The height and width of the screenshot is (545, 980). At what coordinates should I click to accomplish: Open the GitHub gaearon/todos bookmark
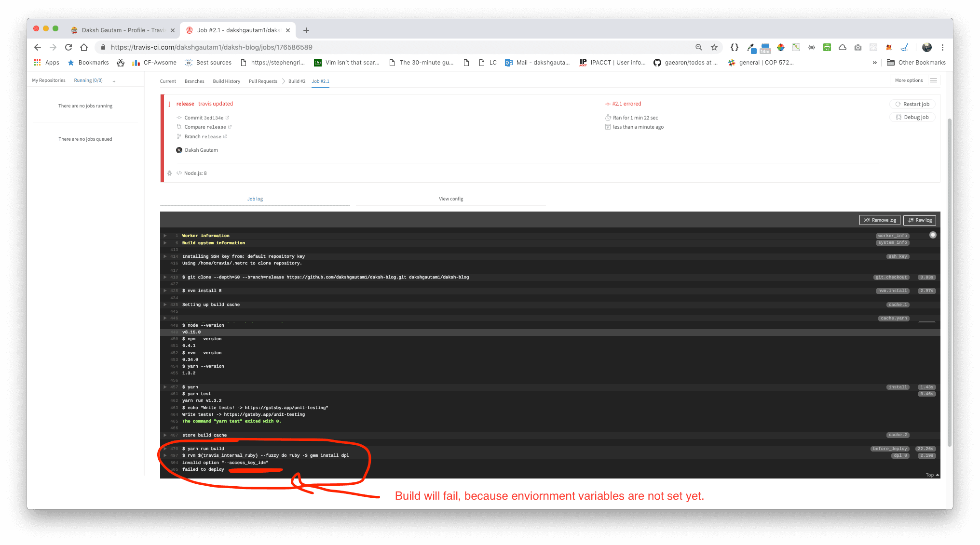pos(685,63)
